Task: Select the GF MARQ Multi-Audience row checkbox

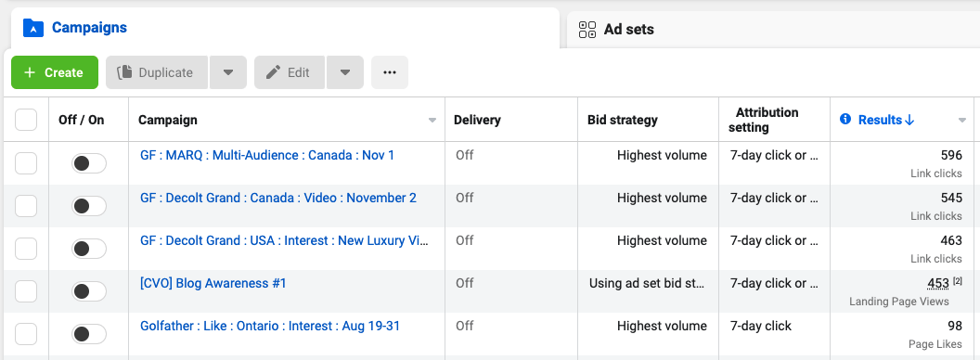Action: [26, 163]
